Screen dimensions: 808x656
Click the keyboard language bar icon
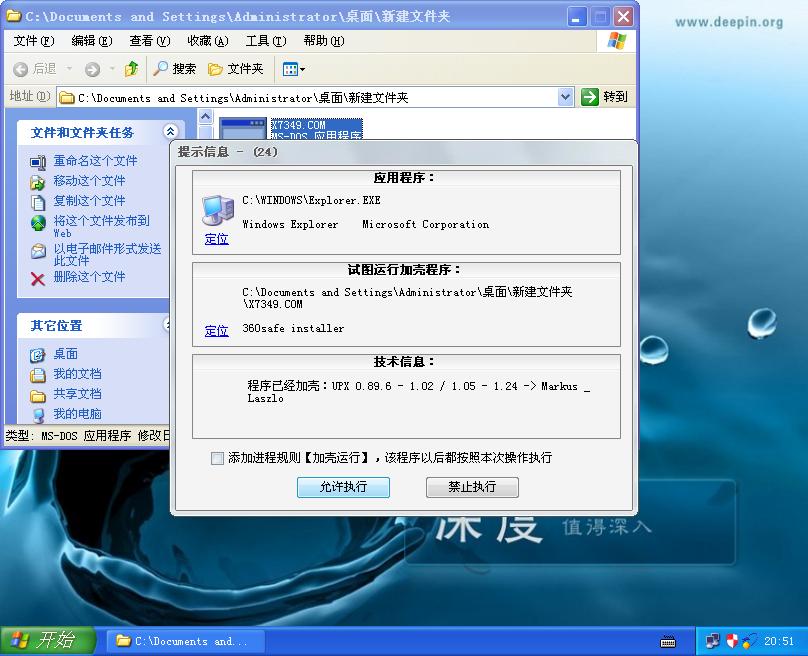pyautogui.click(x=668, y=642)
